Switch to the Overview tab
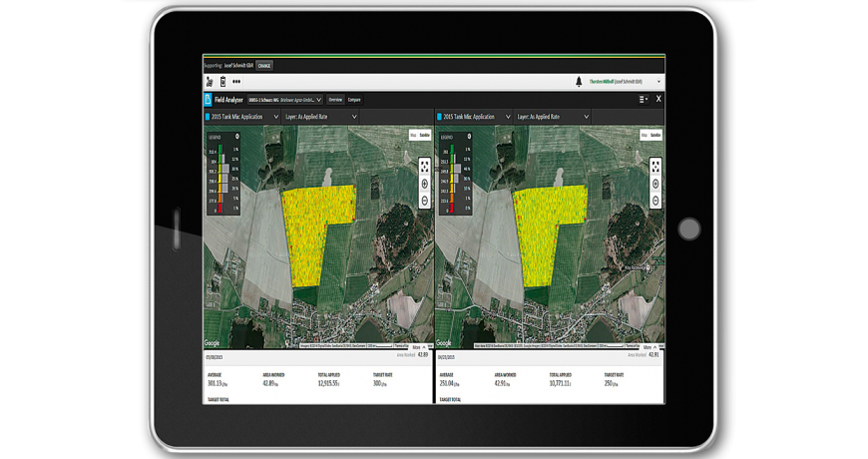The height and width of the screenshot is (459, 868). coord(335,100)
